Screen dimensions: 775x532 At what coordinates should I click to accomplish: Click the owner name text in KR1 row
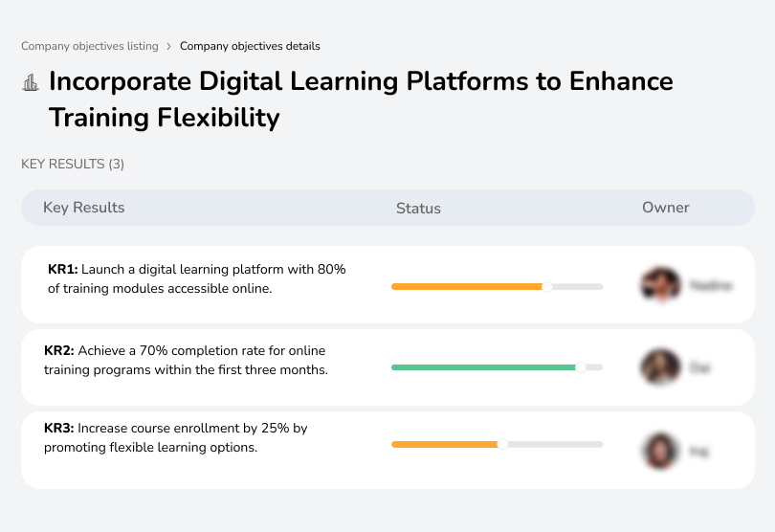710,285
